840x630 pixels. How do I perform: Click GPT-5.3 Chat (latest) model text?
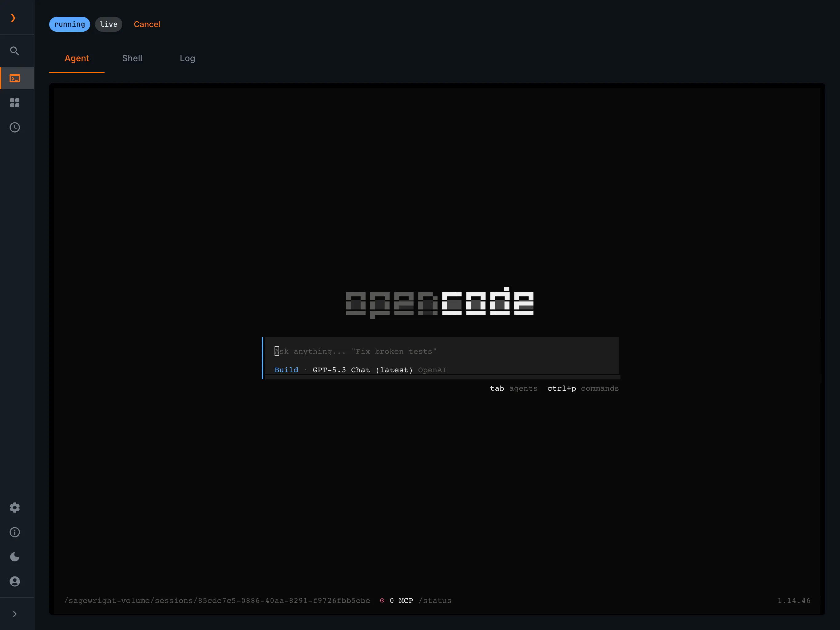tap(362, 370)
